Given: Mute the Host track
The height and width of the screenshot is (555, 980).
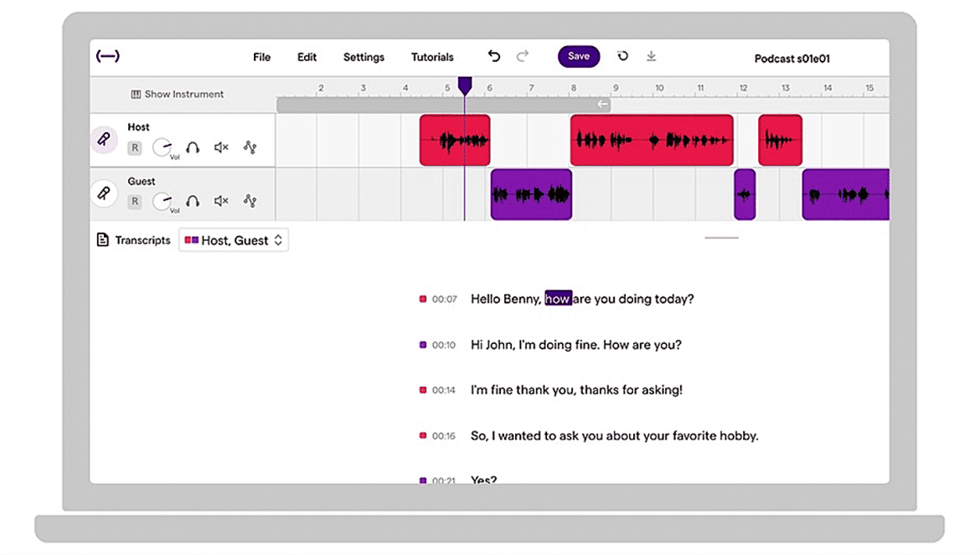Looking at the screenshot, I should pos(220,146).
